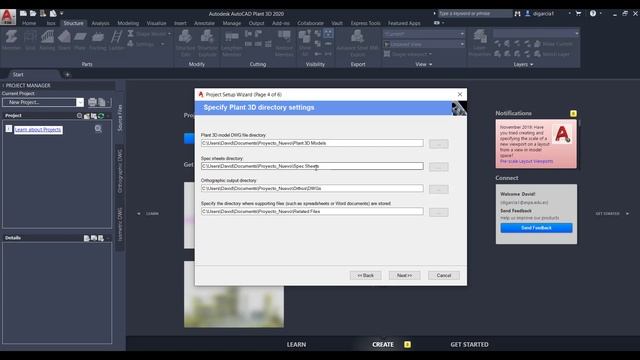640x360 pixels.
Task: Expand the Shape Model dropdown in Parts
Action: pyautogui.click(x=169, y=34)
